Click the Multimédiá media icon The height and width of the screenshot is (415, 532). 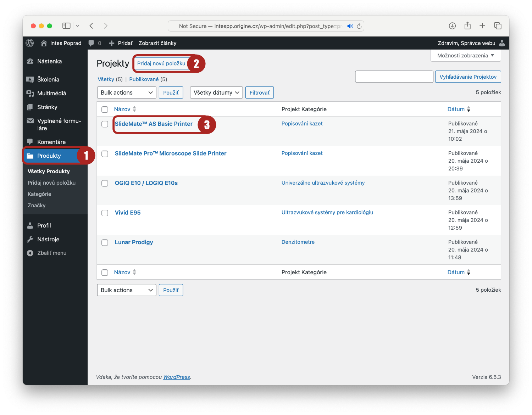(30, 93)
